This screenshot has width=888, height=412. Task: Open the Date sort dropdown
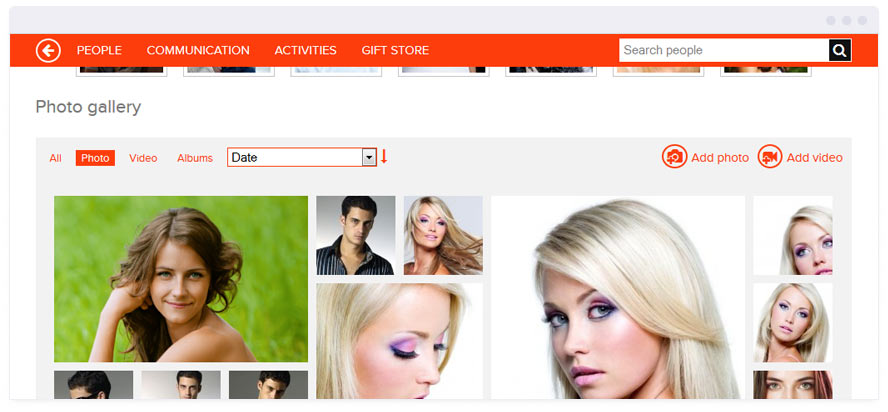(x=302, y=157)
